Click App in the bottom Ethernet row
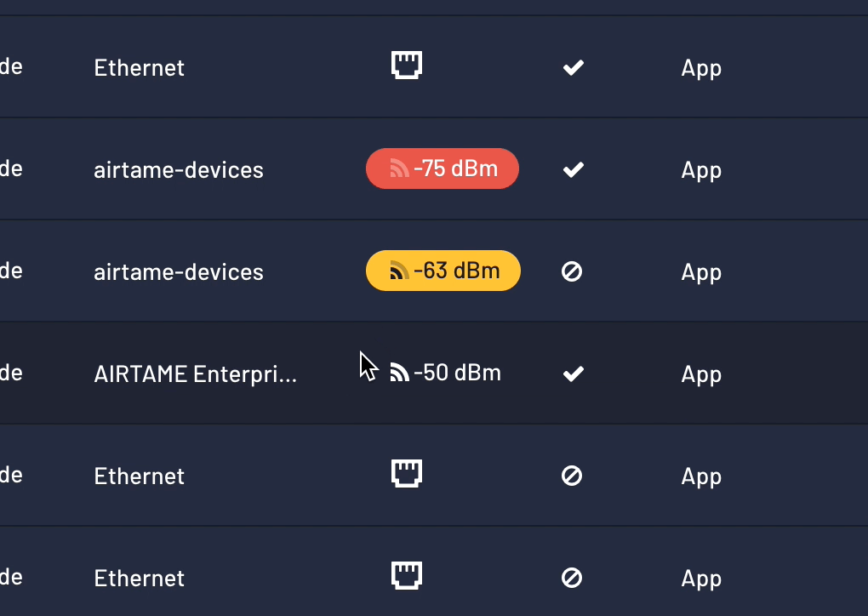This screenshot has height=616, width=868. pos(701,579)
